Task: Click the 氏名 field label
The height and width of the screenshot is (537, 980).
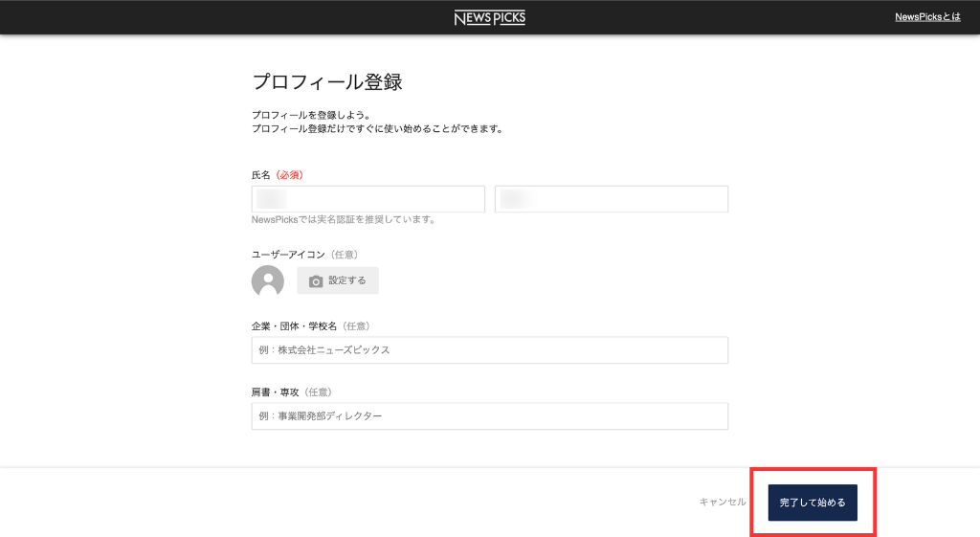Action: coord(261,175)
